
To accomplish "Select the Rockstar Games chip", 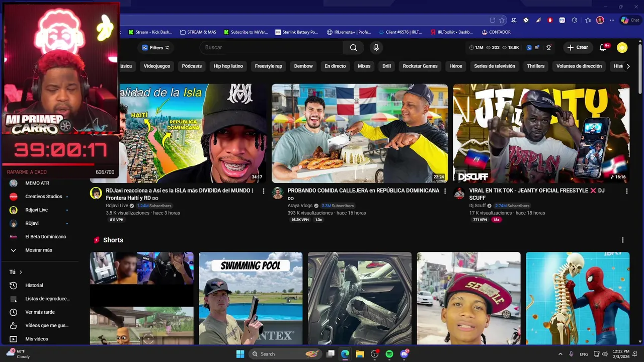I will tap(420, 66).
